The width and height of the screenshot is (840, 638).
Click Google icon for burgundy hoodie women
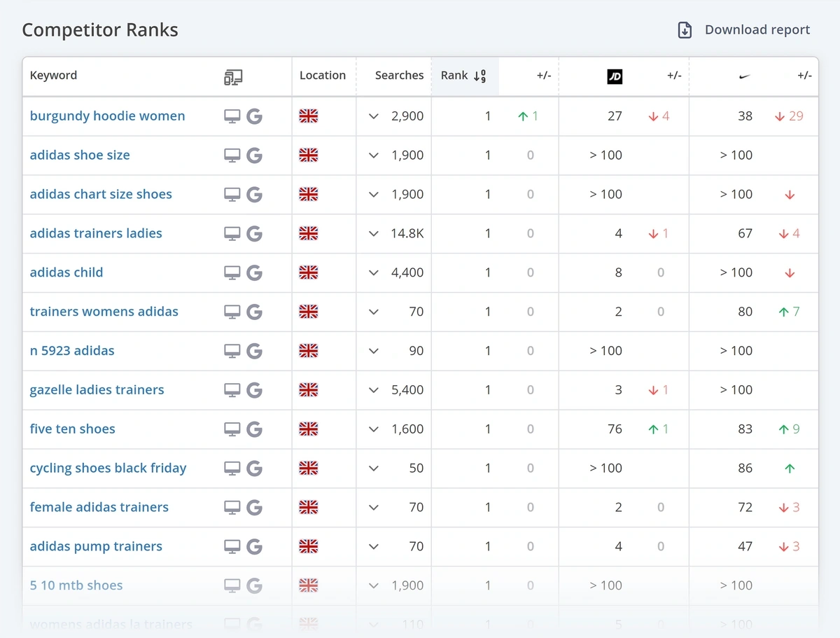[255, 116]
